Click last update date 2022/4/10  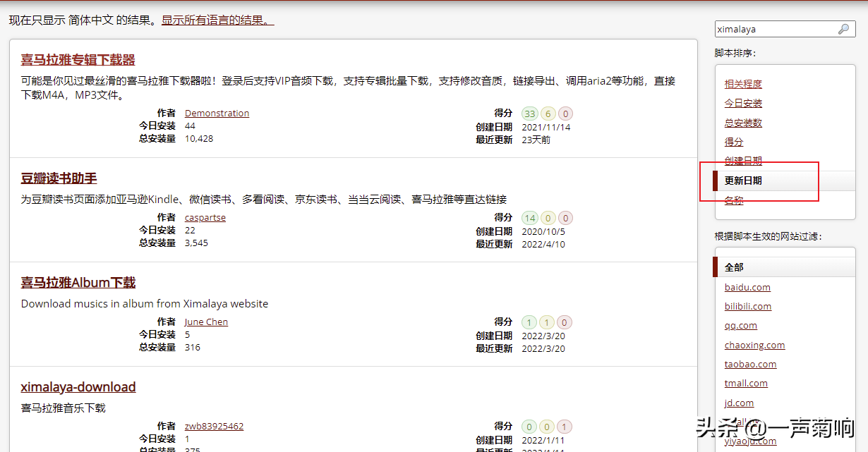(x=543, y=244)
